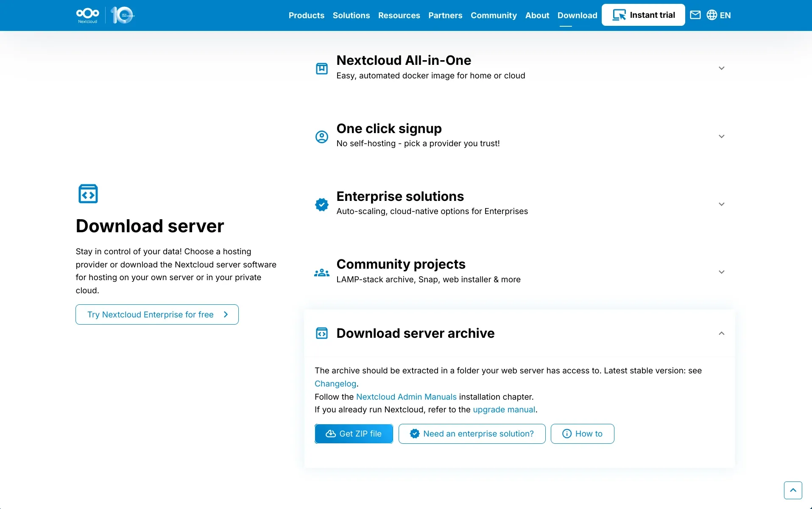Viewport: 812px width, 509px height.
Task: Open the mail contact icon
Action: 695,15
